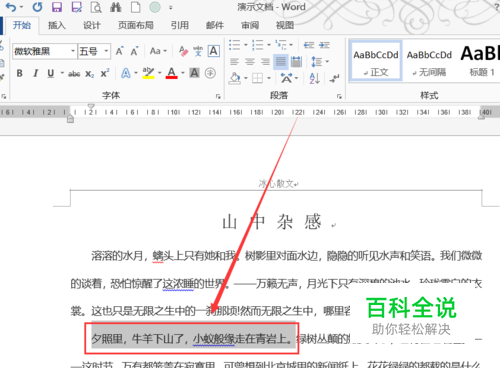Open line spacing icon
This screenshot has width=500, height=368.
coord(316,61)
